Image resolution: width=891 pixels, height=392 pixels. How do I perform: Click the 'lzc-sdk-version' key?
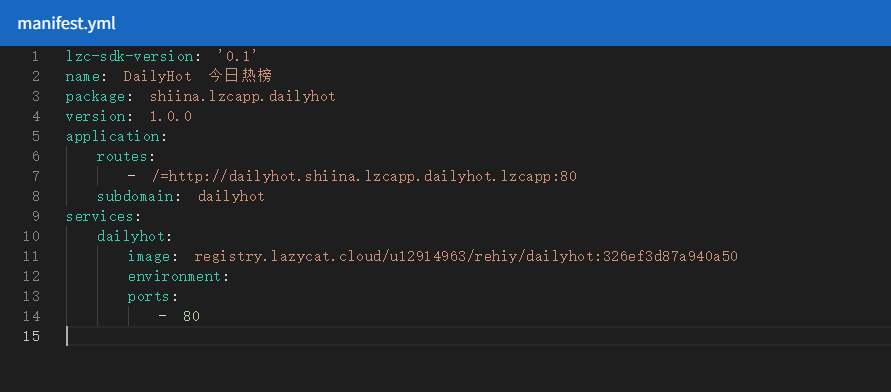click(129, 56)
